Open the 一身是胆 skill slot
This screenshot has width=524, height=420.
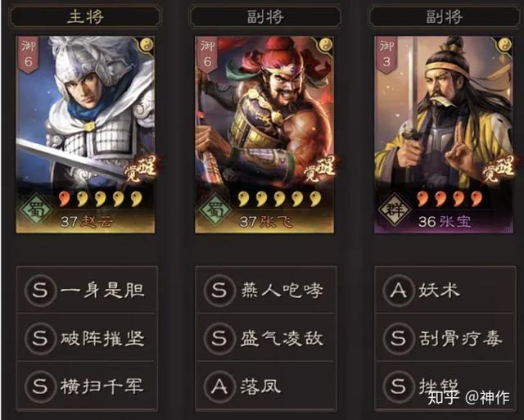(87, 290)
